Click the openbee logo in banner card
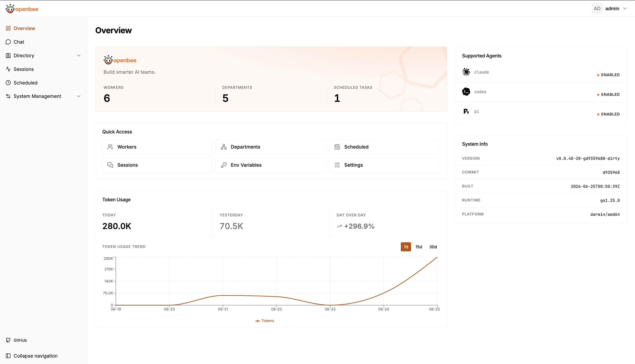The image size is (635, 364). pos(120,60)
